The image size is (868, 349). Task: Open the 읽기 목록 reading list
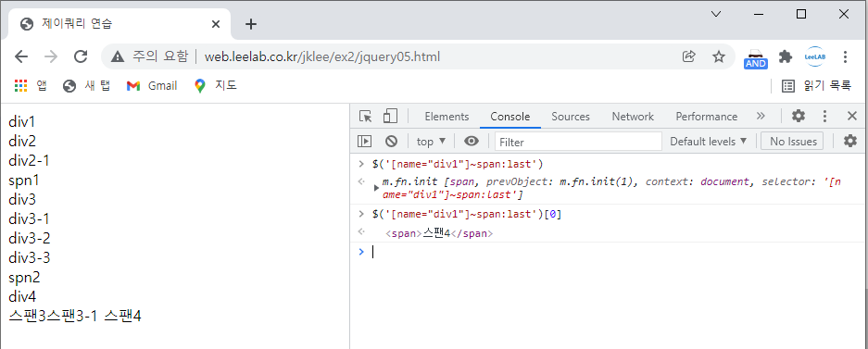(816, 86)
